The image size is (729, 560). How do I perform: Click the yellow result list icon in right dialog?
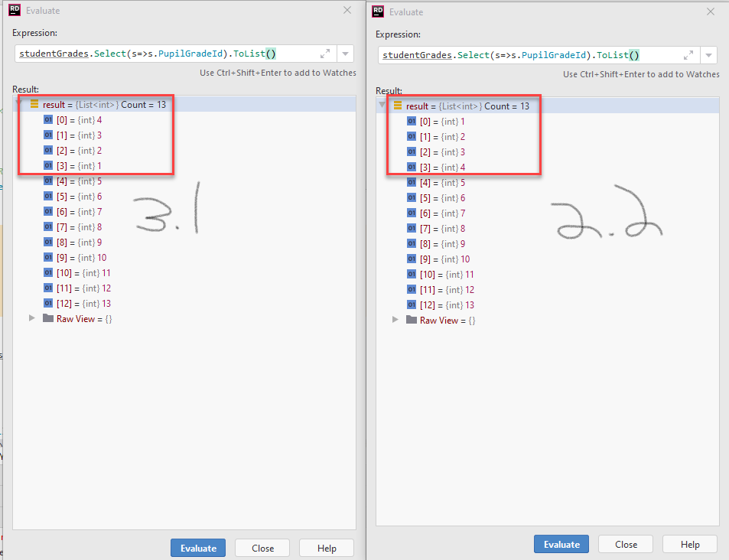pos(397,105)
